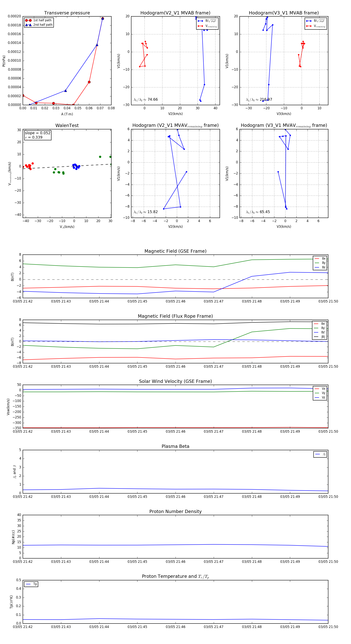The height and width of the screenshot is (644, 351).
Task: Click the 'Pt(nPa)' y-axis label
Action: click(4, 61)
